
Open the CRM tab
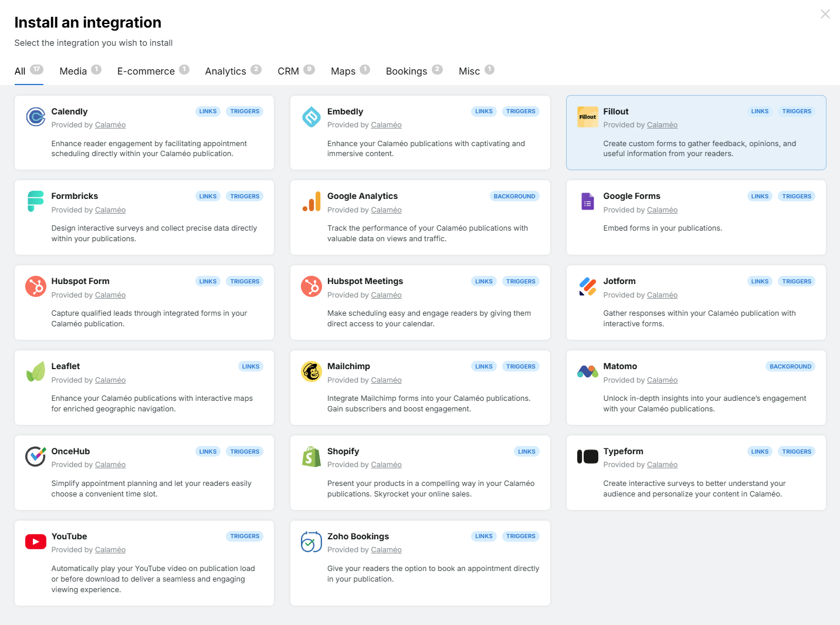coord(296,71)
